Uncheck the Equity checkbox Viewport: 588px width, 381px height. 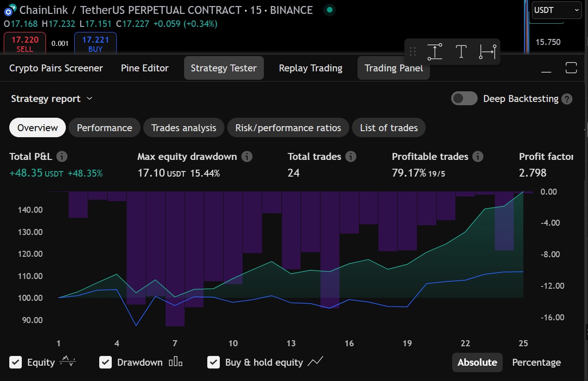(16, 362)
